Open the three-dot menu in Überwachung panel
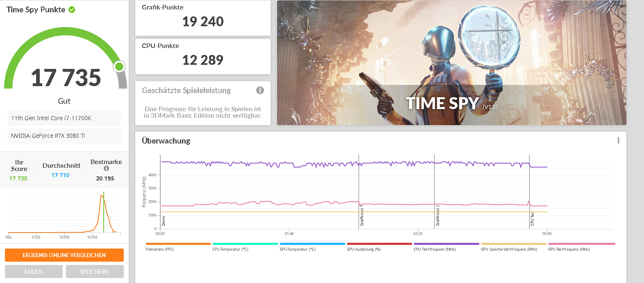Image resolution: width=644 pixels, height=283 pixels. coord(618,141)
